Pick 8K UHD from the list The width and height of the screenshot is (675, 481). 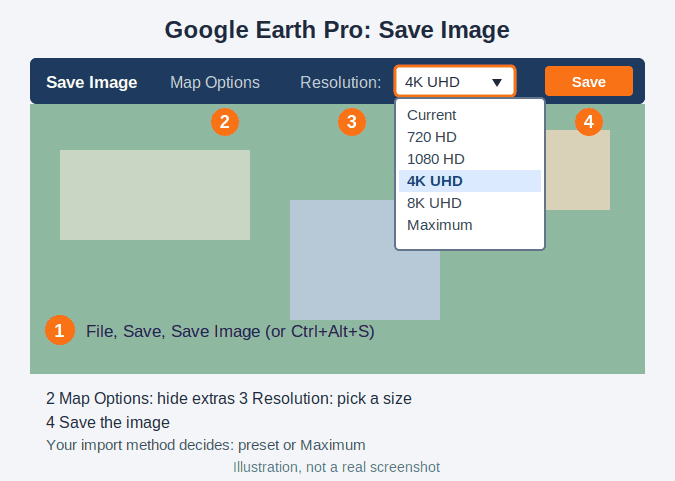pos(470,203)
